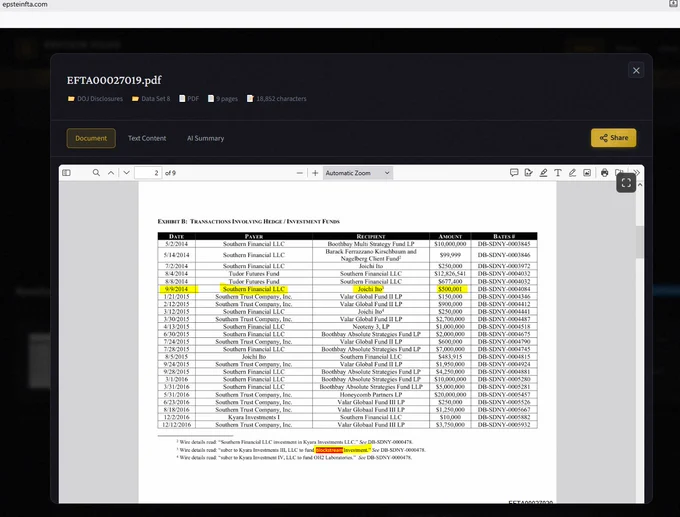Print the PDF document
This screenshot has height=517, width=680.
click(x=605, y=173)
